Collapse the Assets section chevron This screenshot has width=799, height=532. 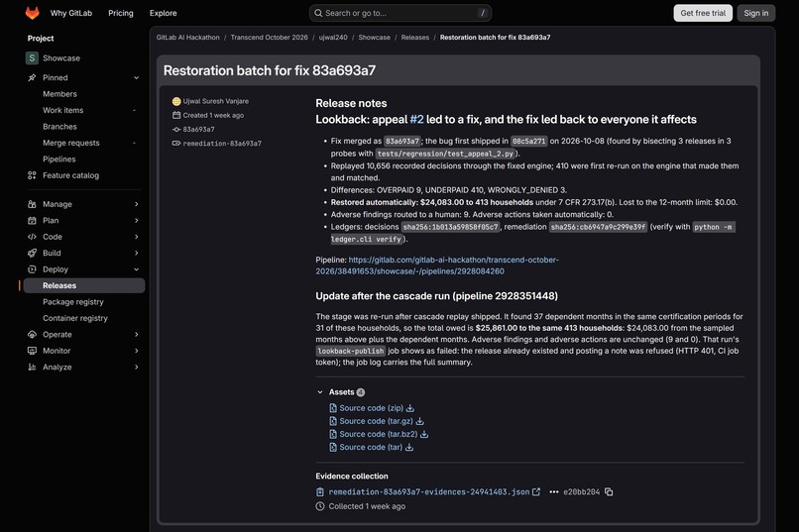(320, 392)
